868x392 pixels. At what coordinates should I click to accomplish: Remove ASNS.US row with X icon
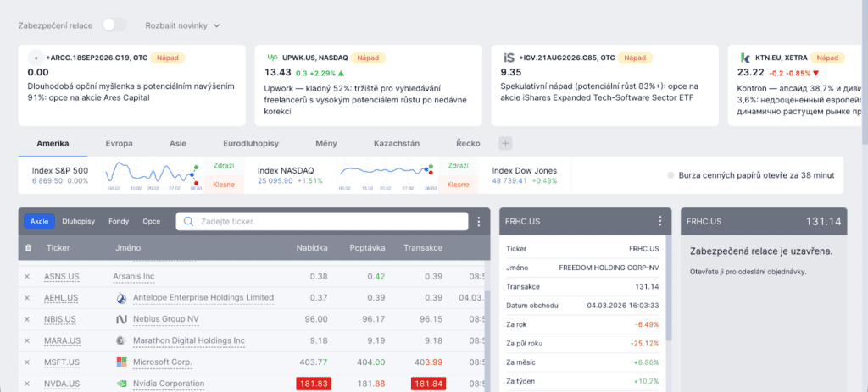(x=27, y=276)
